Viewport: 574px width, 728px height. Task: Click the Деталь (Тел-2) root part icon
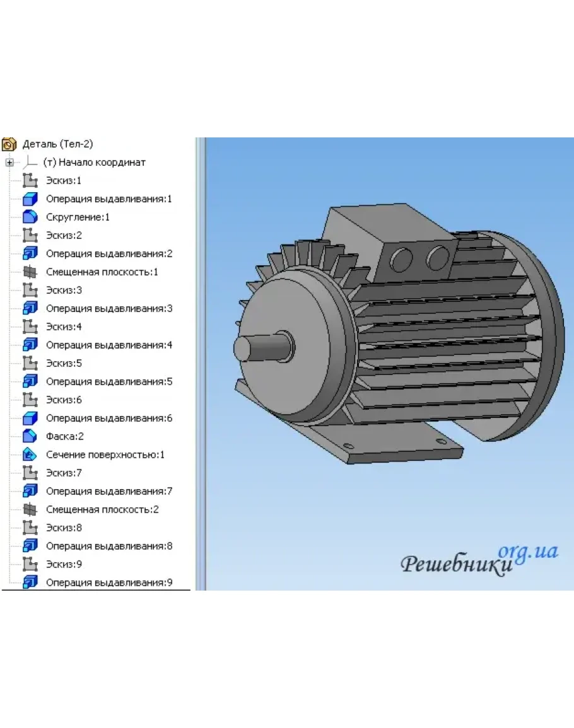(x=9, y=144)
